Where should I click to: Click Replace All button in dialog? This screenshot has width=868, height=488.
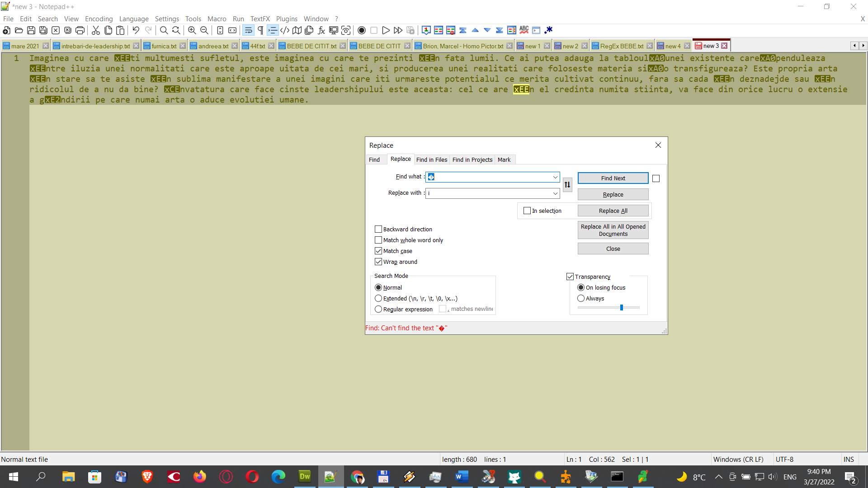[x=613, y=210]
